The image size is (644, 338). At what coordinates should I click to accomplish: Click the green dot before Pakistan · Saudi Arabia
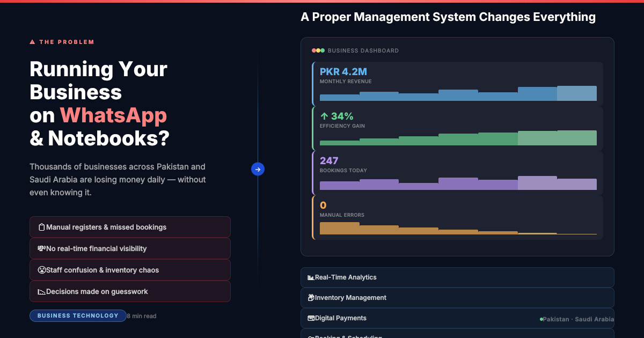click(541, 319)
